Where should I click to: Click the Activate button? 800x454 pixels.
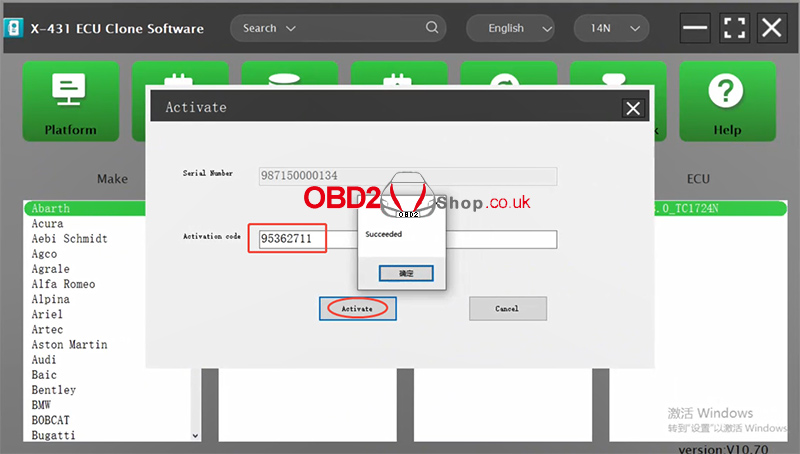[x=358, y=309]
